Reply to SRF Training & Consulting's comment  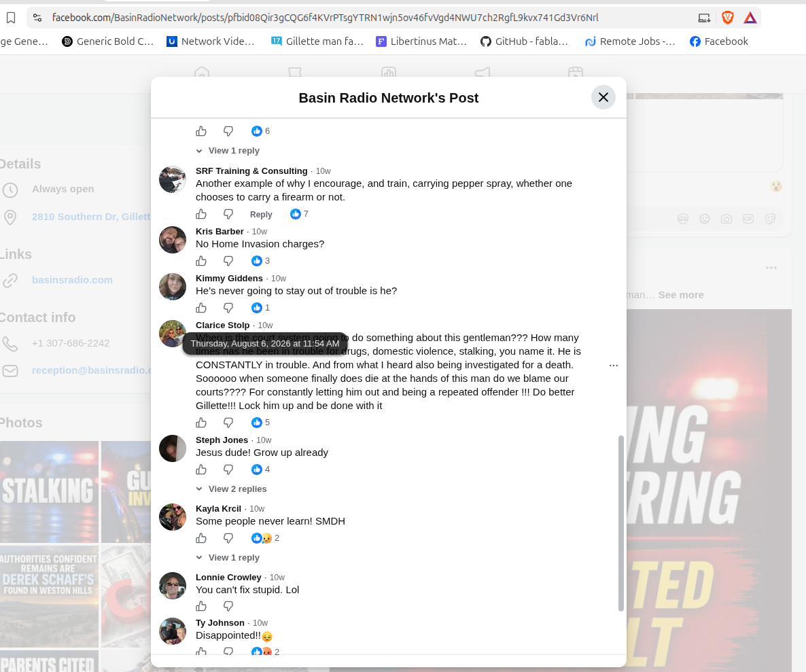(260, 214)
